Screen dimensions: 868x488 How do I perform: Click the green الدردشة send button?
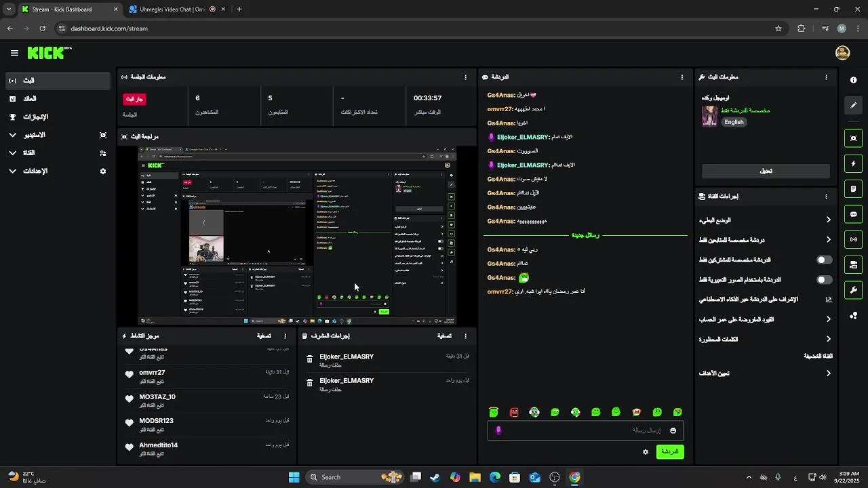click(x=670, y=451)
